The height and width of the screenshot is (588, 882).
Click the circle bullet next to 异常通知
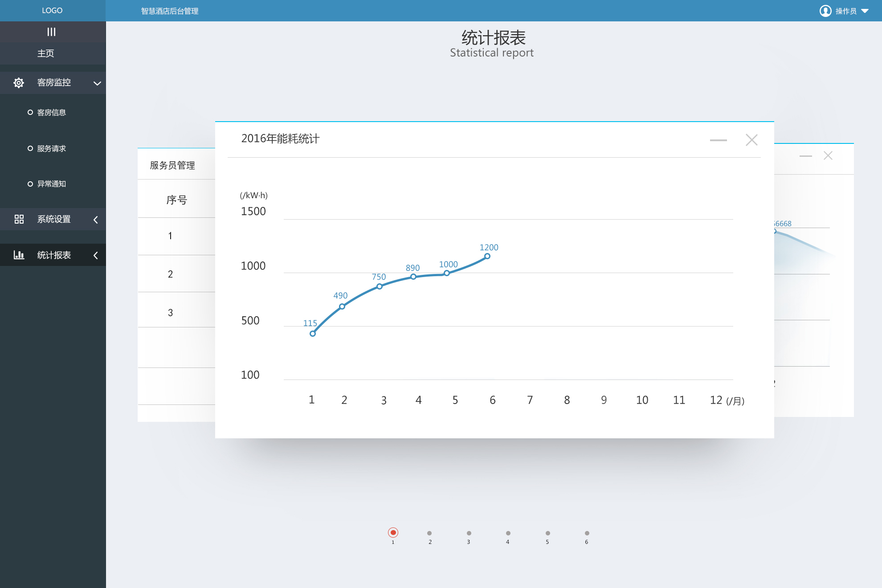pos(30,184)
